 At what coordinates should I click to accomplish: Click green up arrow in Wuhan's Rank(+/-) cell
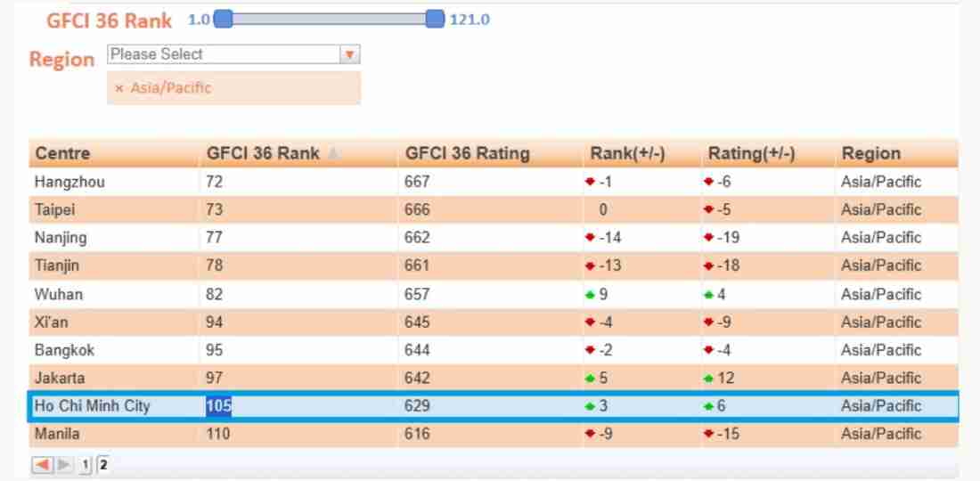(x=590, y=294)
